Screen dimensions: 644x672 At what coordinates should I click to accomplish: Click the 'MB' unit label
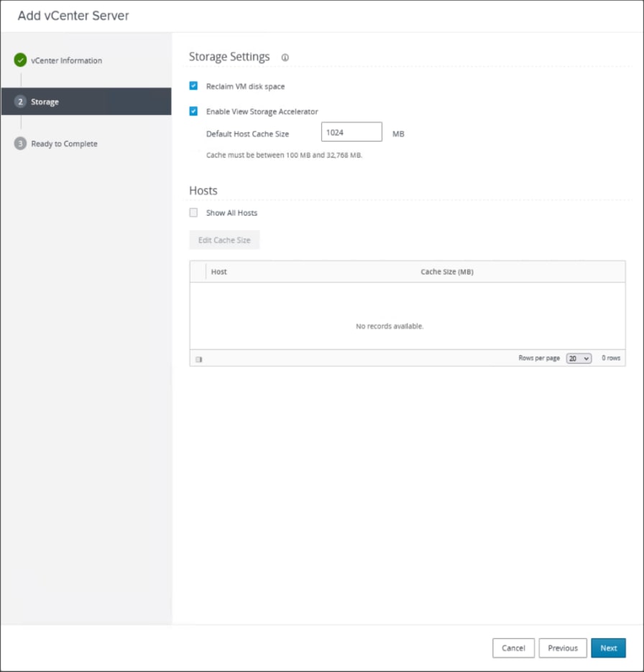[x=398, y=134]
